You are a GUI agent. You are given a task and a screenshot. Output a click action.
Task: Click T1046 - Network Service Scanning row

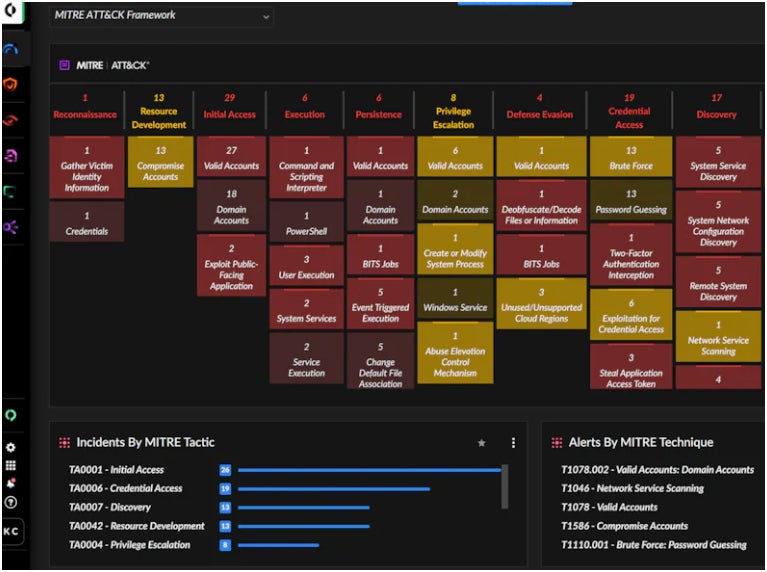632,488
